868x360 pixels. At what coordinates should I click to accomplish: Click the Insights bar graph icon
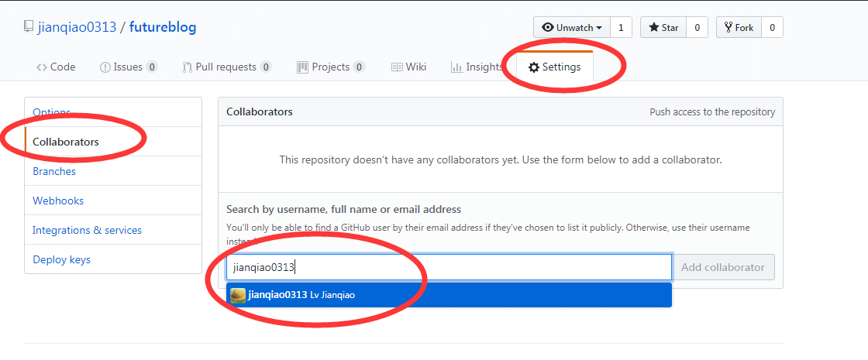click(x=456, y=67)
